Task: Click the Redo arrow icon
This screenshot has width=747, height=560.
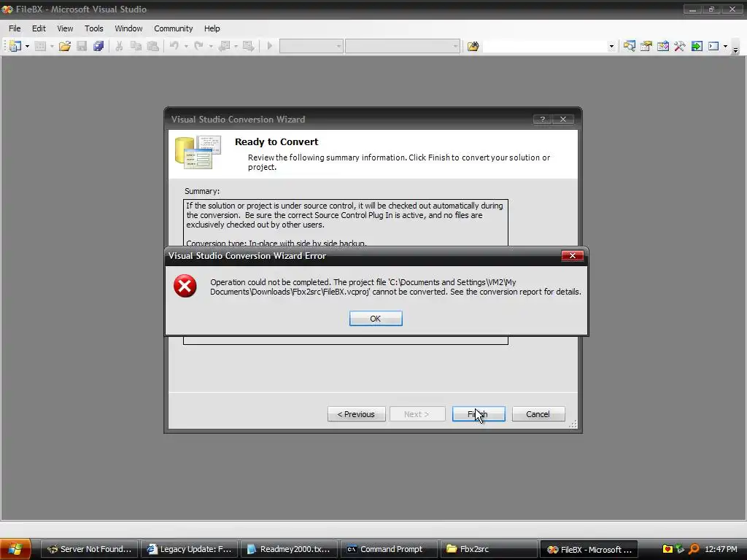Action: tap(198, 46)
